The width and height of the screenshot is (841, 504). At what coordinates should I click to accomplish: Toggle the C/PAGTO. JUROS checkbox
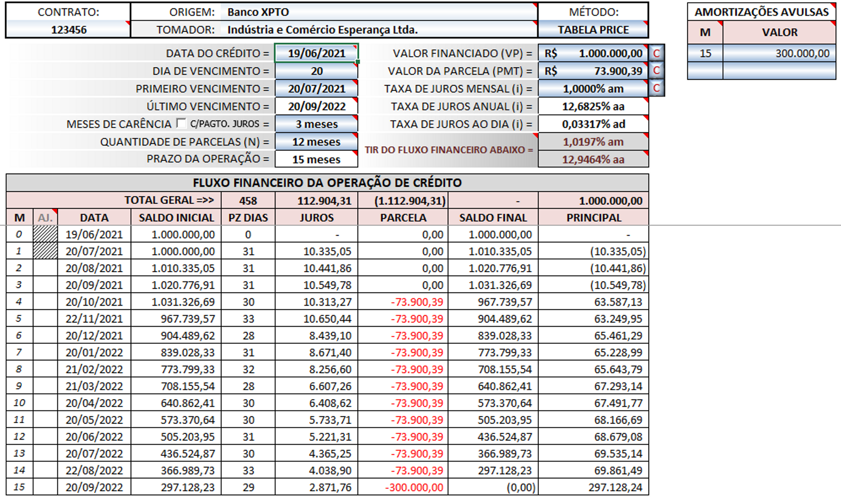pos(181,123)
